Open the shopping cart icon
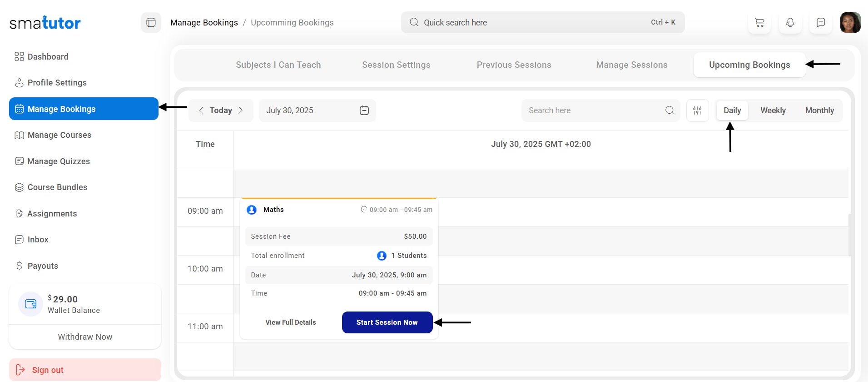Screen dimensions: 868x382 759,22
